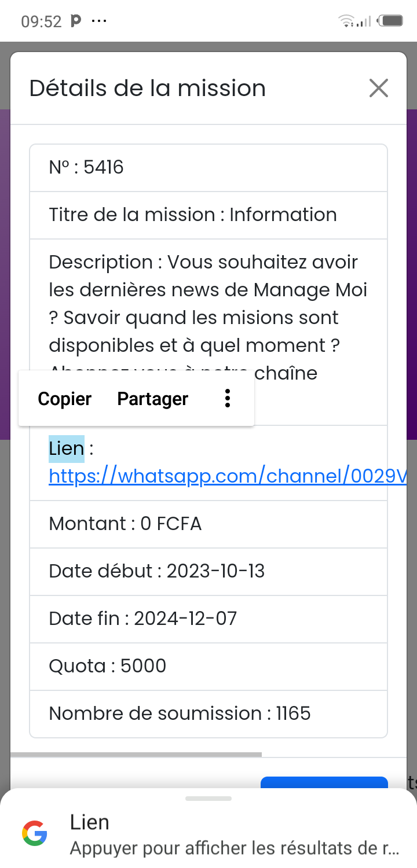Tap the Nombre de soumission row
This screenshot has width=417, height=868.
click(x=209, y=713)
